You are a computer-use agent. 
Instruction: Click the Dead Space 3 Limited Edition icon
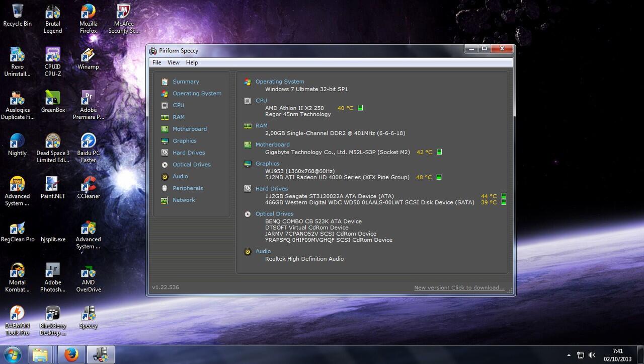(x=53, y=149)
